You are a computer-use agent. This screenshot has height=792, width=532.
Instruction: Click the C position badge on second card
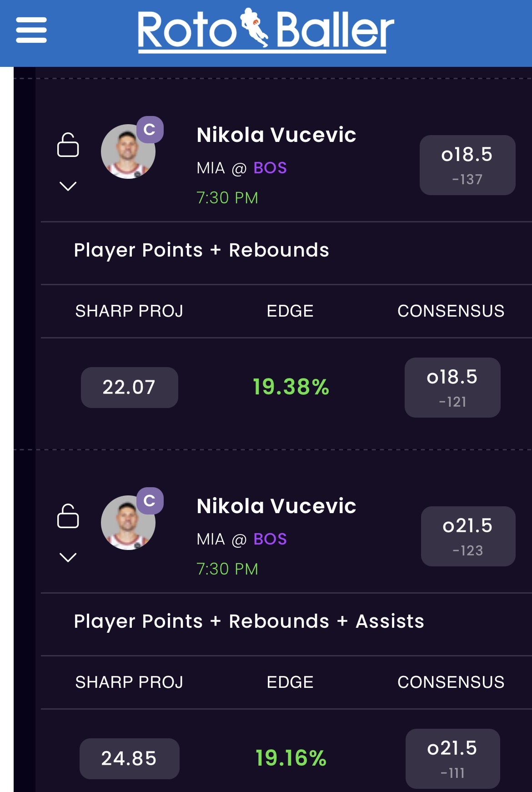[150, 501]
